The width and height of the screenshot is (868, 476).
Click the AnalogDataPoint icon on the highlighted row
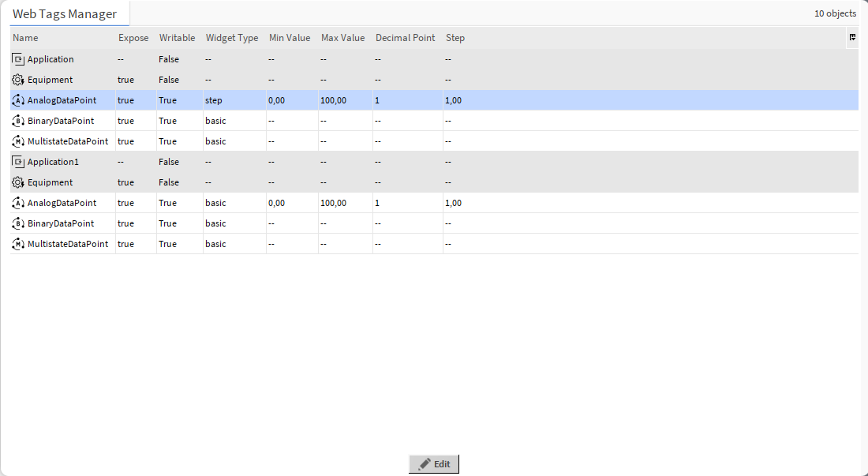pos(17,100)
